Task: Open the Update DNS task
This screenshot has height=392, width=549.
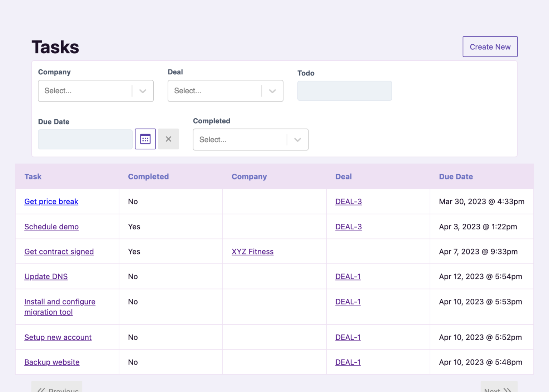Action: [46, 276]
